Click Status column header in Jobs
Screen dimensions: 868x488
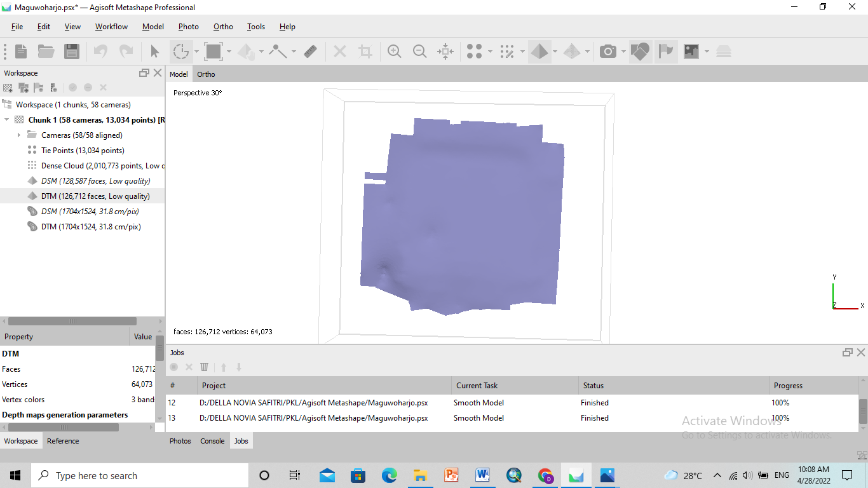(672, 386)
